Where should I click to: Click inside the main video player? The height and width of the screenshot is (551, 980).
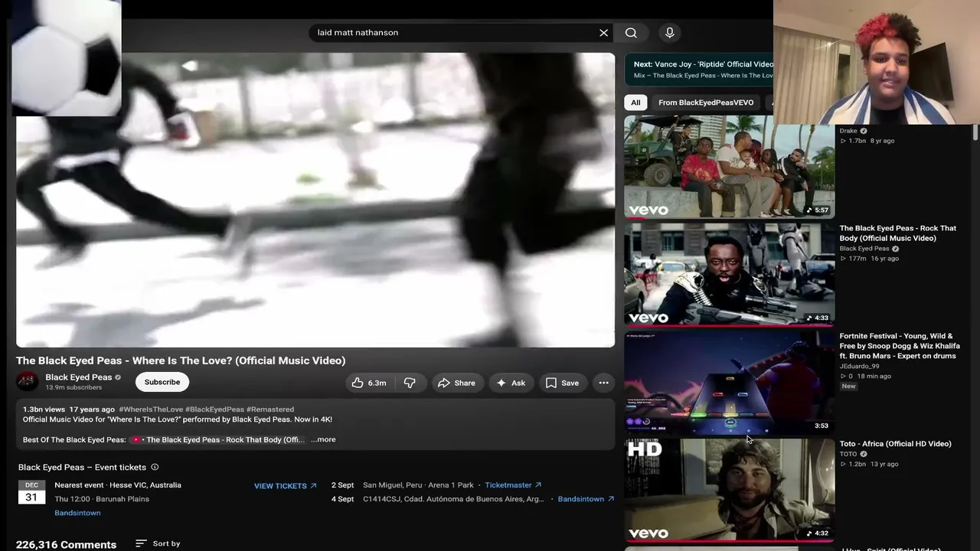[x=315, y=200]
